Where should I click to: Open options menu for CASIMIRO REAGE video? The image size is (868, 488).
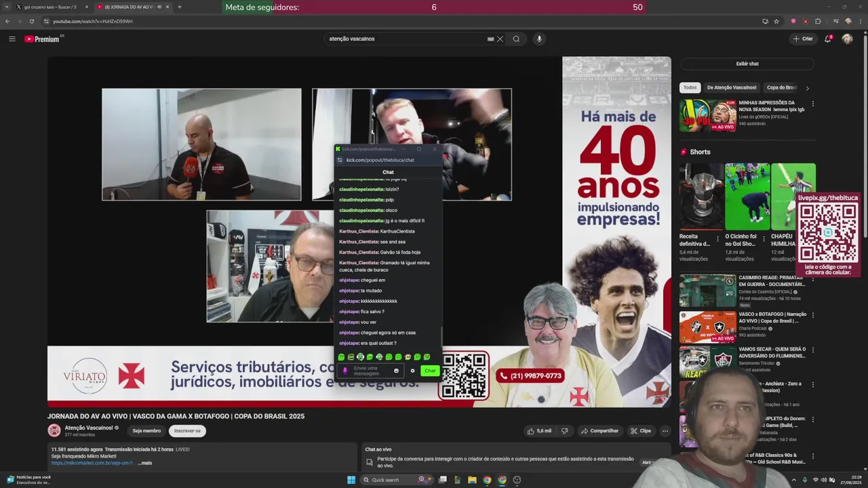pyautogui.click(x=812, y=279)
